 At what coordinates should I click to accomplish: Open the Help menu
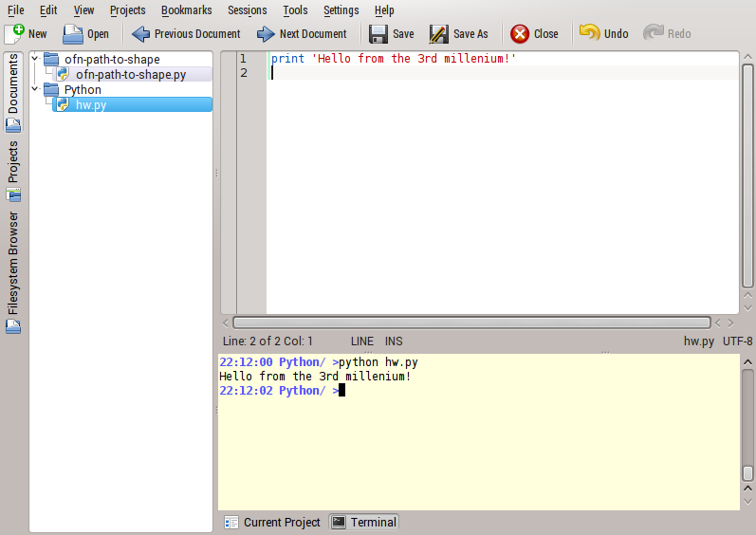pos(384,10)
